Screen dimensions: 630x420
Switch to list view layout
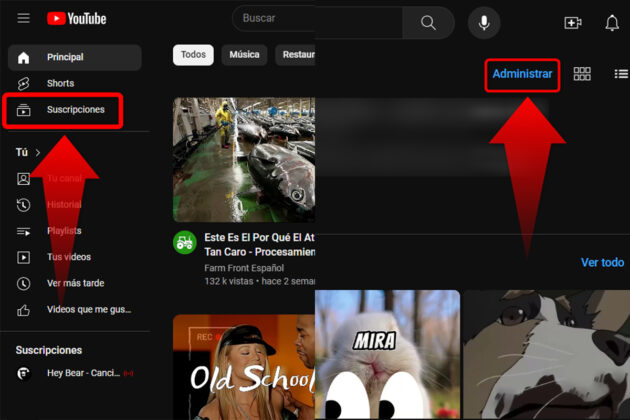(x=621, y=74)
